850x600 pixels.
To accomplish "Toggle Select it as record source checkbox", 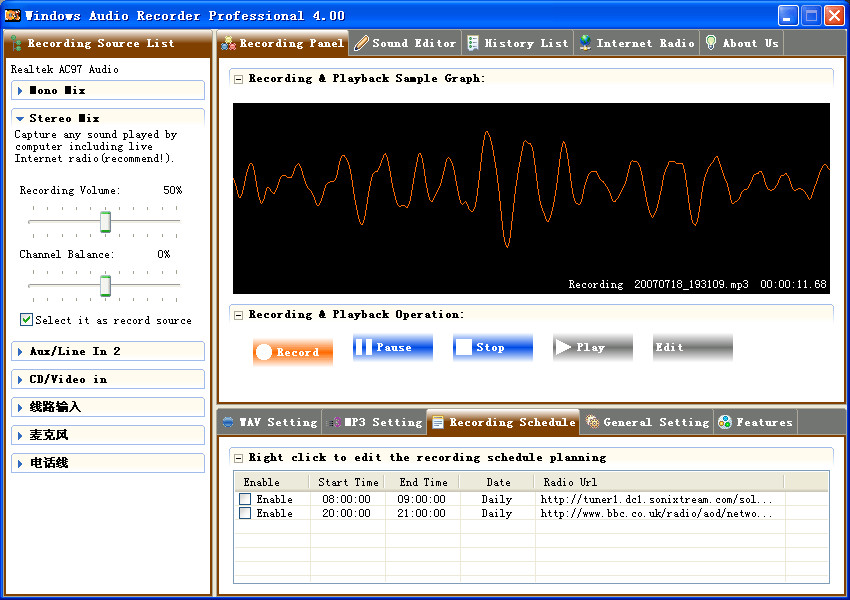I will pos(26,320).
